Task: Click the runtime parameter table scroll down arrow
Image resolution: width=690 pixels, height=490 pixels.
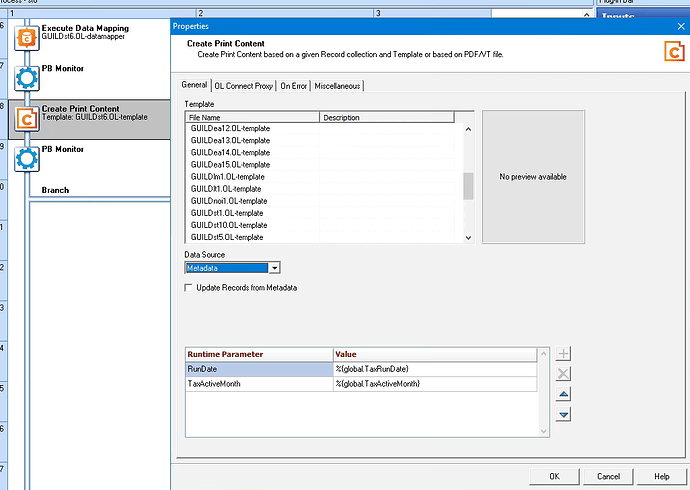Action: click(x=543, y=431)
